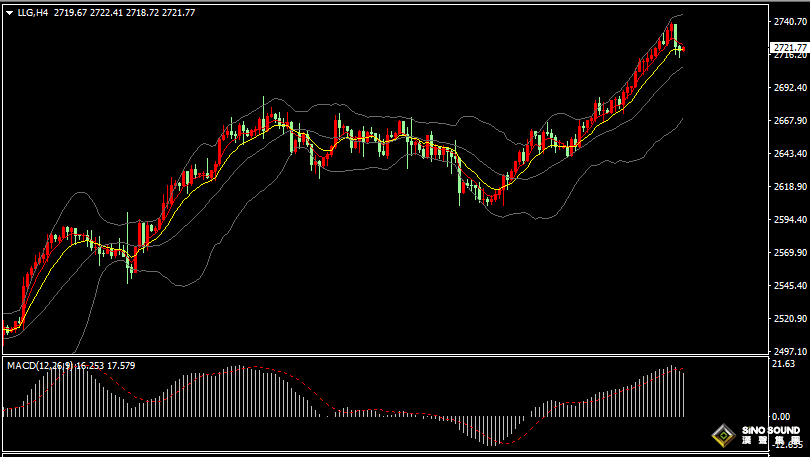The width and height of the screenshot is (810, 457).
Task: Click the 2520.90 price axis label
Action: 789,319
